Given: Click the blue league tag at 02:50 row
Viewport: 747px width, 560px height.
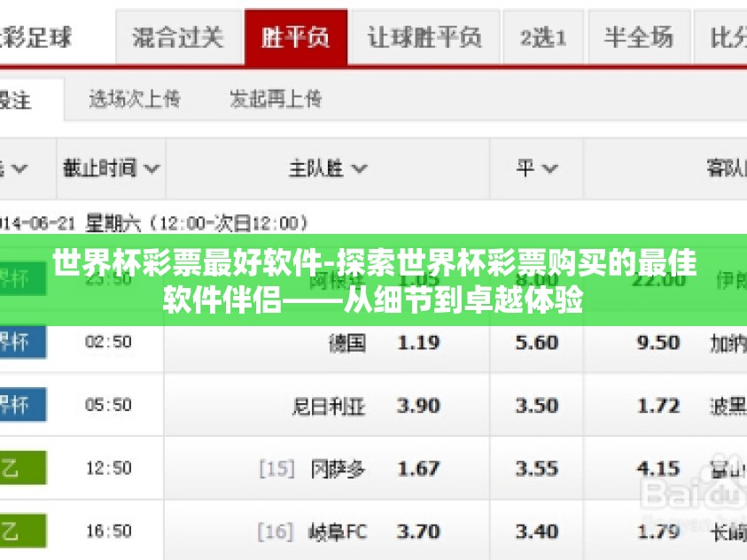Looking at the screenshot, I should coord(23,342).
